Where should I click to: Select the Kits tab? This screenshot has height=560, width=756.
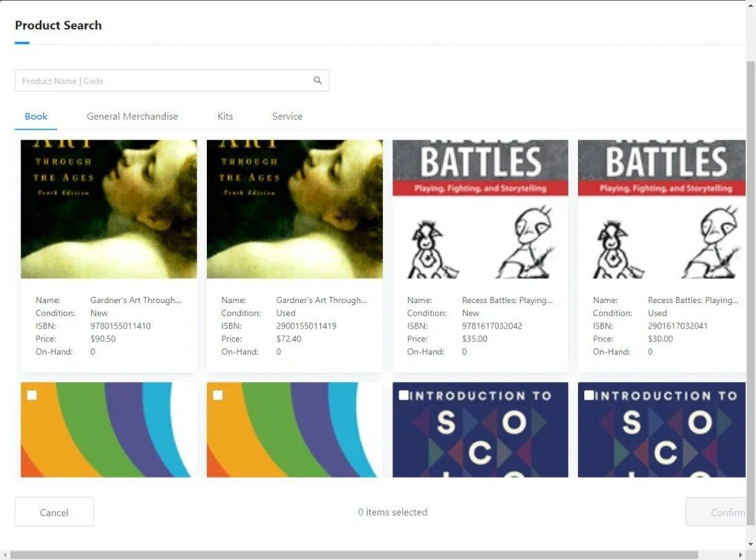coord(225,116)
